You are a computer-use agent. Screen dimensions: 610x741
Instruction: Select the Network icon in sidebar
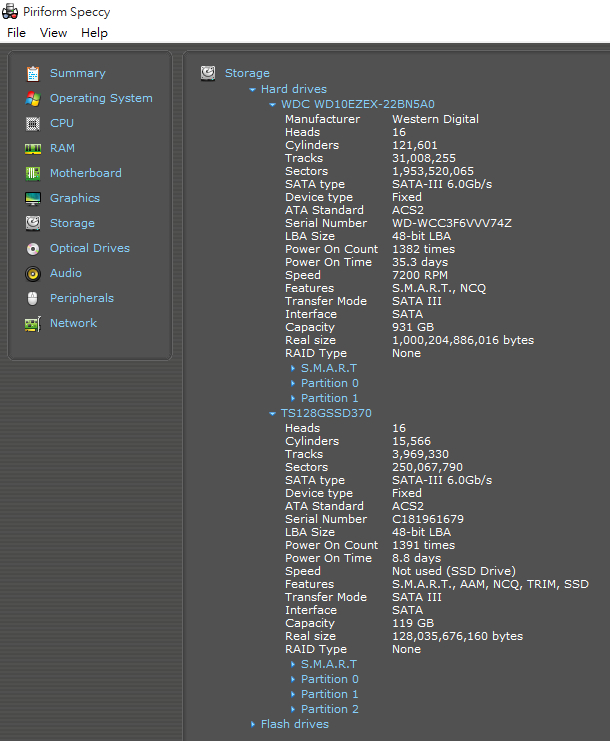click(x=33, y=323)
